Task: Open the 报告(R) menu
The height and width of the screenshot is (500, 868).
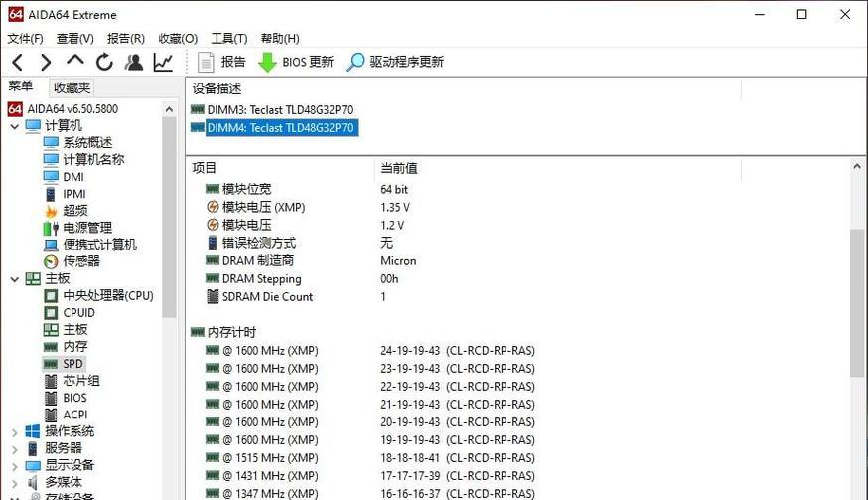Action: 126,38
